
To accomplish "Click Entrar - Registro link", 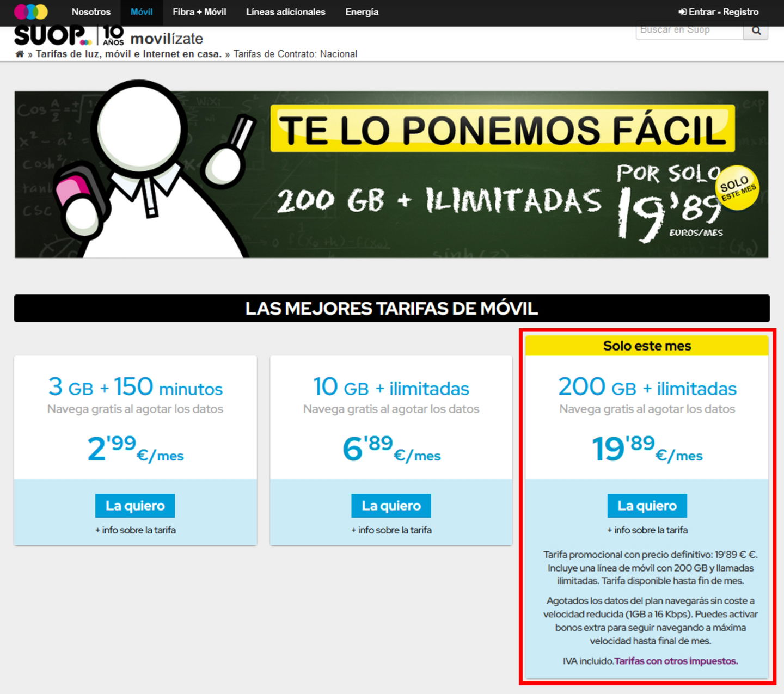I will coord(718,11).
